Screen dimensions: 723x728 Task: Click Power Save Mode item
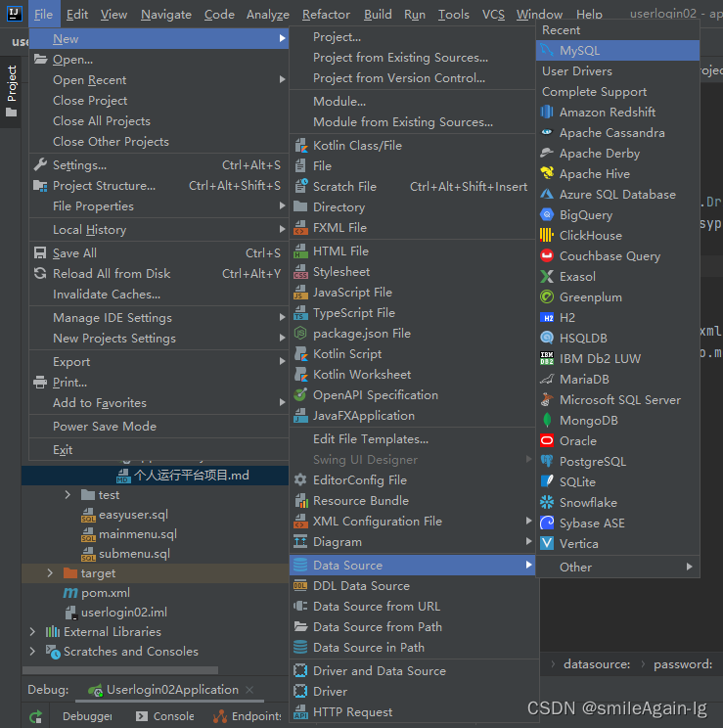pyautogui.click(x=158, y=427)
